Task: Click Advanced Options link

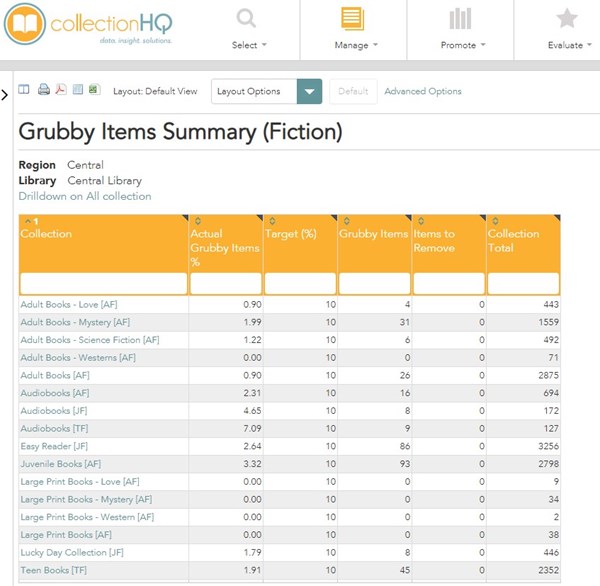Action: click(x=423, y=91)
